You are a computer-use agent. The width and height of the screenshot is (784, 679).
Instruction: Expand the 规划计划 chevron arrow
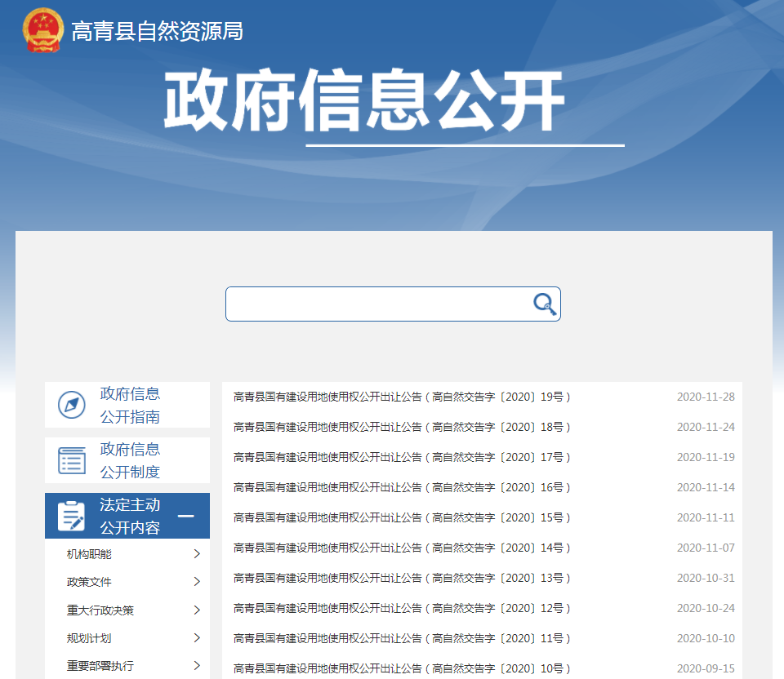[197, 638]
